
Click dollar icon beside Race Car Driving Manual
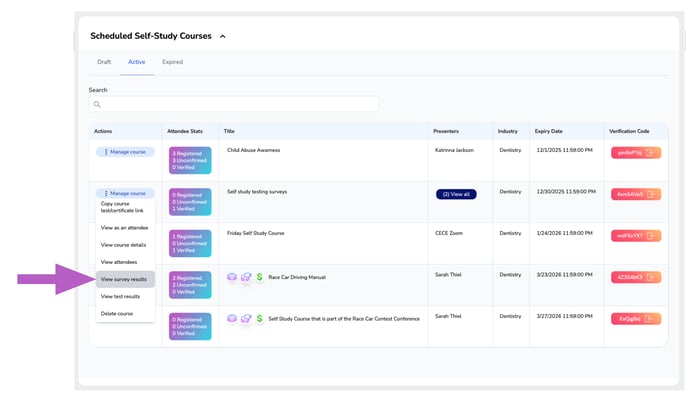tap(259, 277)
